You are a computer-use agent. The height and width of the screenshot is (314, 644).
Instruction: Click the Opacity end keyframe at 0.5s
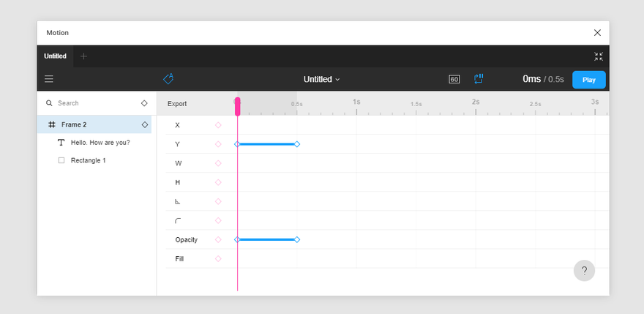click(297, 239)
